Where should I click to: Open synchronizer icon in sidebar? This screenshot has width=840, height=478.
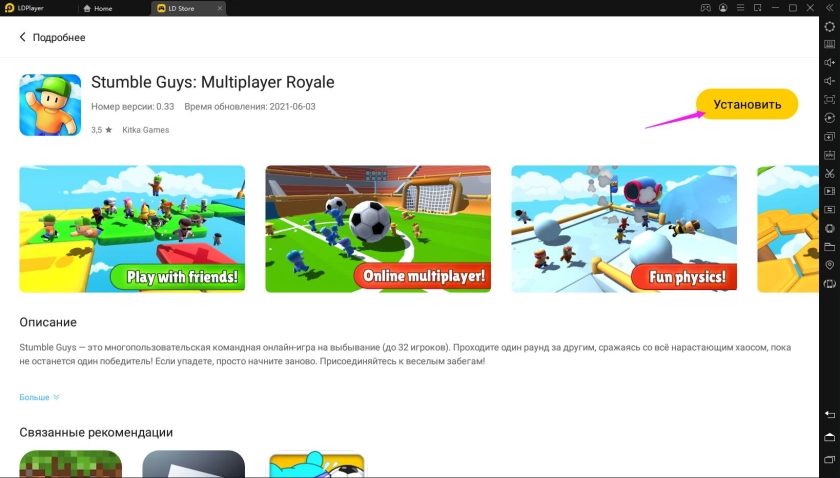tap(829, 210)
